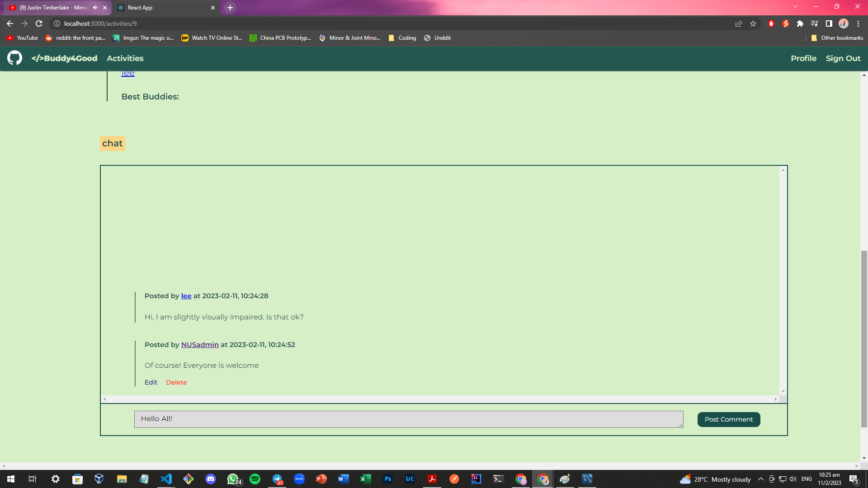The height and width of the screenshot is (488, 868).
Task: Click the GitHub logo in navbar
Action: (x=14, y=58)
